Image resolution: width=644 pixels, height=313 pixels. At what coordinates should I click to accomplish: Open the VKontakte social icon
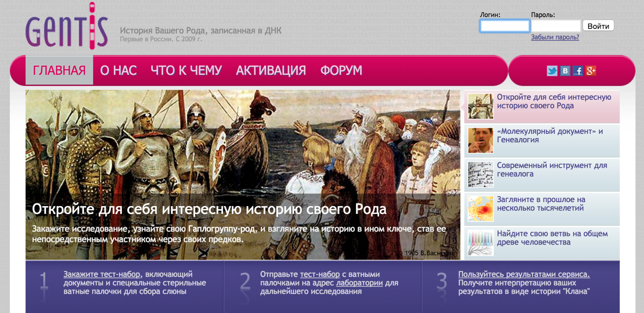[565, 71]
